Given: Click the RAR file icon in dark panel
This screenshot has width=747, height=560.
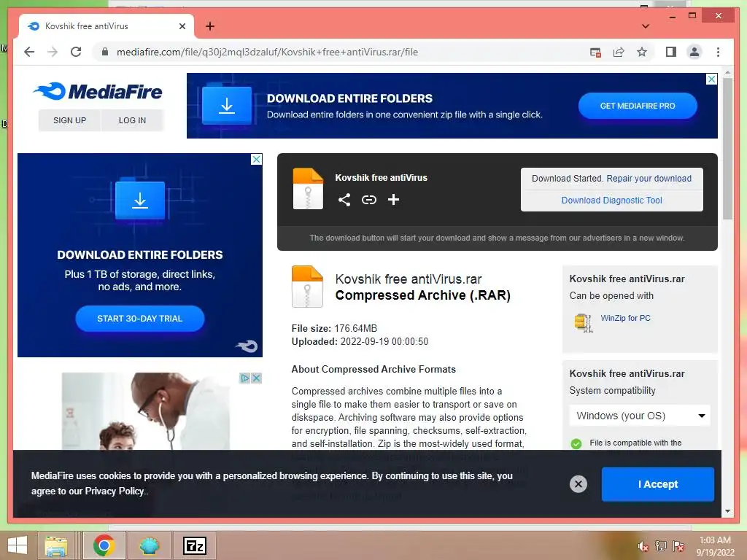Looking at the screenshot, I should pyautogui.click(x=308, y=189).
